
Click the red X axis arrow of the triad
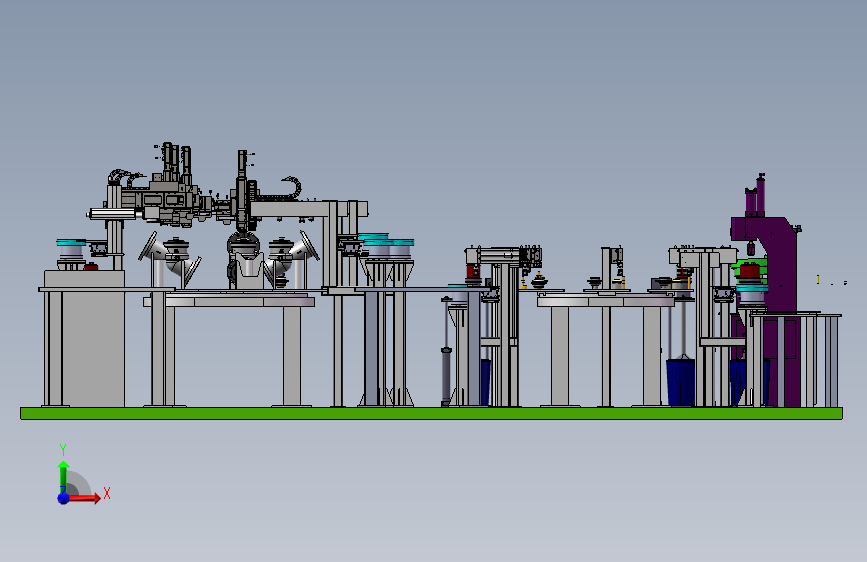click(84, 498)
